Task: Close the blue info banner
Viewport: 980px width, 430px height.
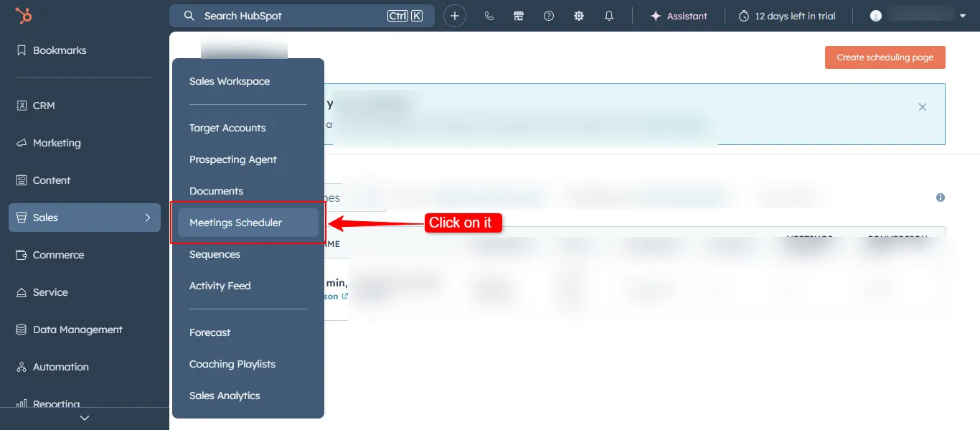Action: tap(923, 107)
